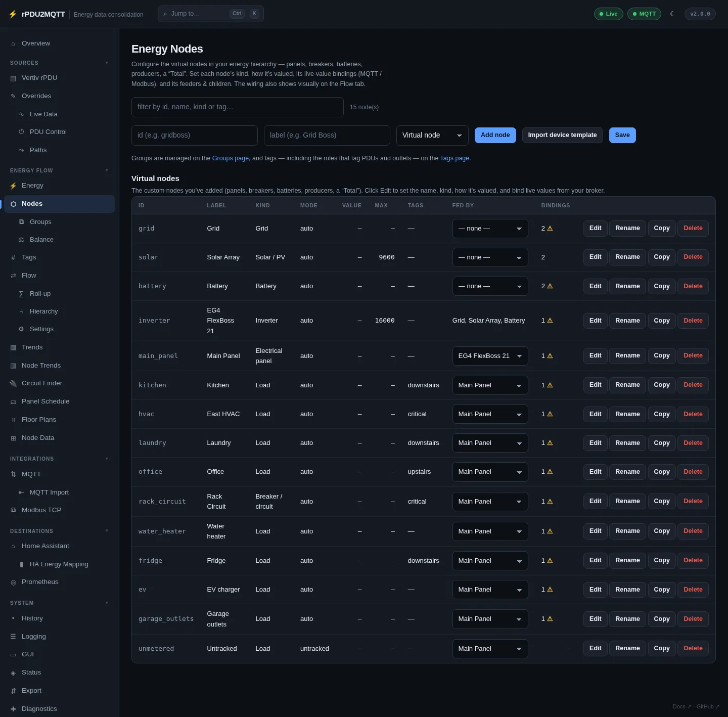The height and width of the screenshot is (717, 728).
Task: Collapse the SOURCES sidebar section
Action: (107, 63)
